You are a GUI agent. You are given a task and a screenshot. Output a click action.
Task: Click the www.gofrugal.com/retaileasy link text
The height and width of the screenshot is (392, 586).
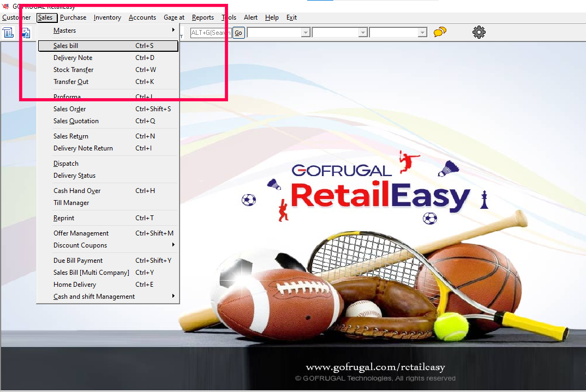(375, 367)
